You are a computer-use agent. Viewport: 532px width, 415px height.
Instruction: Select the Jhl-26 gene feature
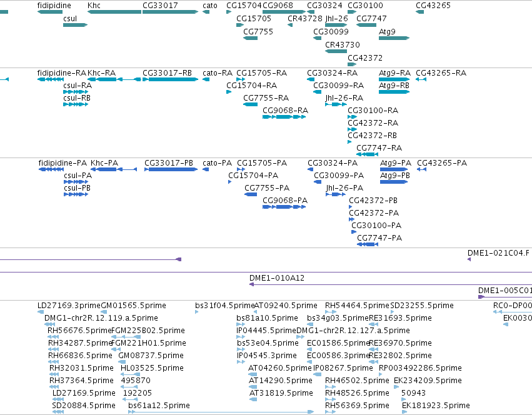click(336, 25)
